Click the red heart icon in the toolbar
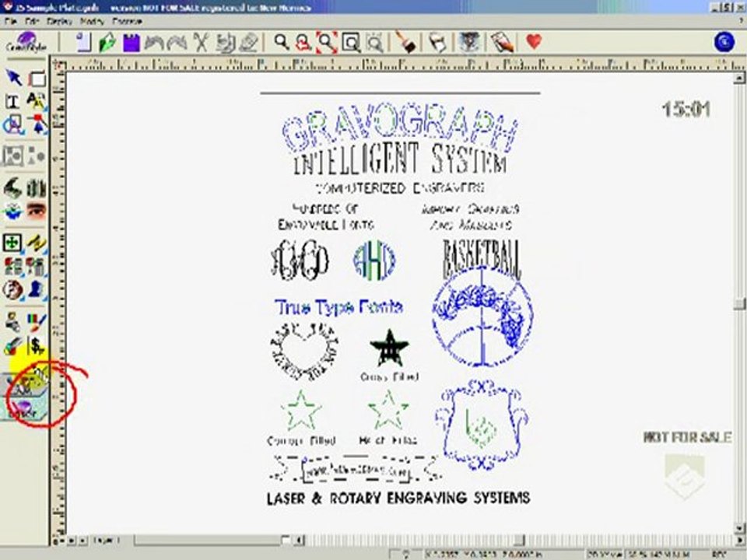This screenshot has height=560, width=747. pyautogui.click(x=534, y=41)
